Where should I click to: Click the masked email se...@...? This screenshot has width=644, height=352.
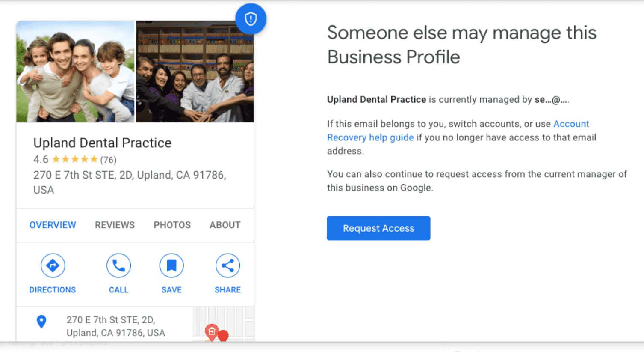coord(552,100)
